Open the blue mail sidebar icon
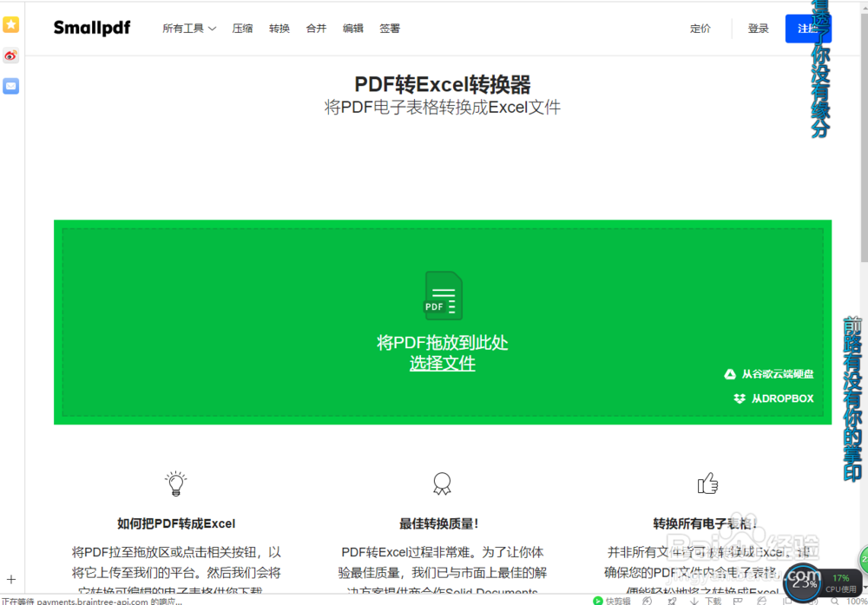Screen dimensions: 868x605 11,86
